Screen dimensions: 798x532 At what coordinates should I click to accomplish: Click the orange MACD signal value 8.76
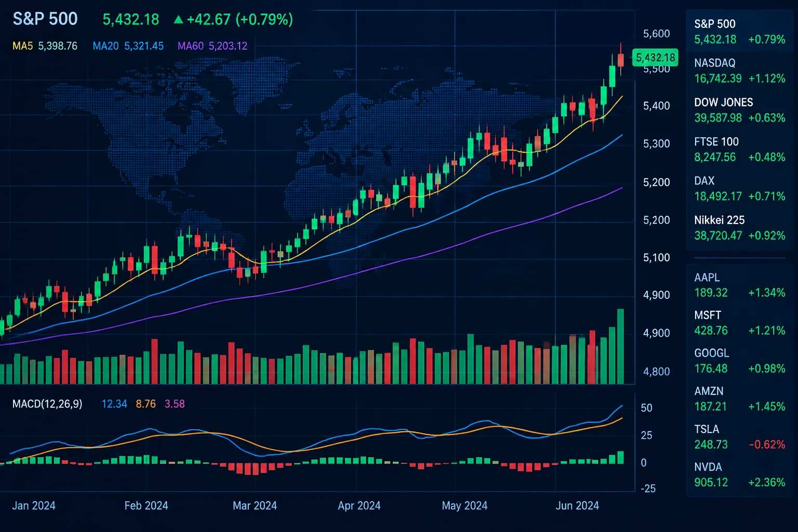coord(146,404)
